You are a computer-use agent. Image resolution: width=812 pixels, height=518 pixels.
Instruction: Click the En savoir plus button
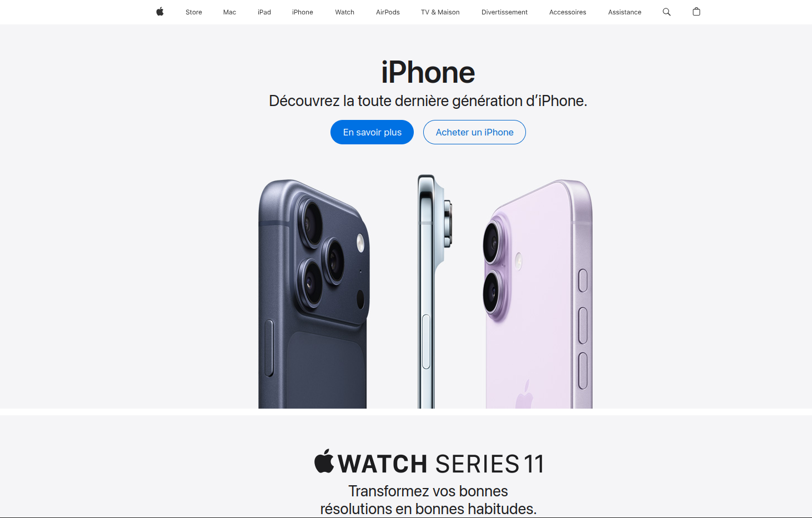[372, 132]
